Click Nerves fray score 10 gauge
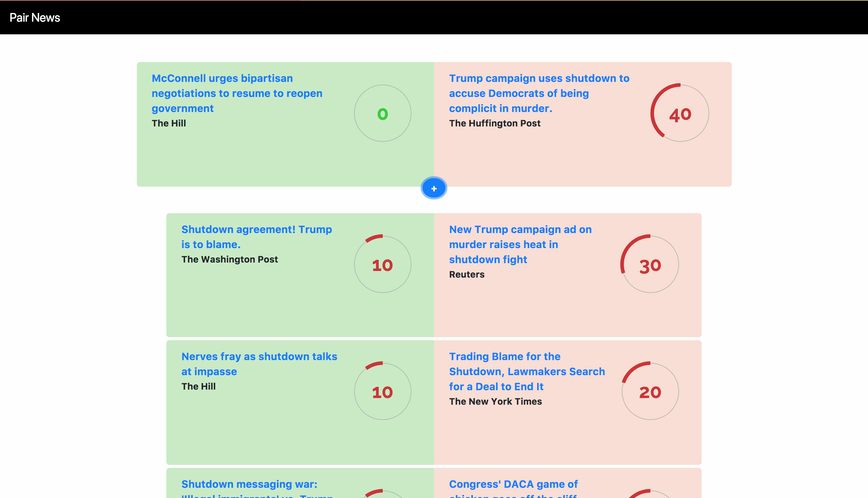This screenshot has height=498, width=868. tap(382, 392)
